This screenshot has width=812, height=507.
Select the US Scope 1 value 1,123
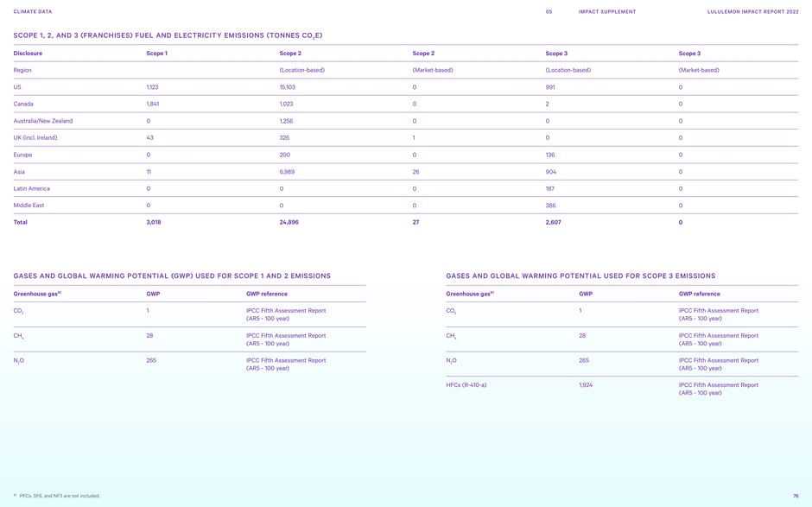click(x=152, y=87)
